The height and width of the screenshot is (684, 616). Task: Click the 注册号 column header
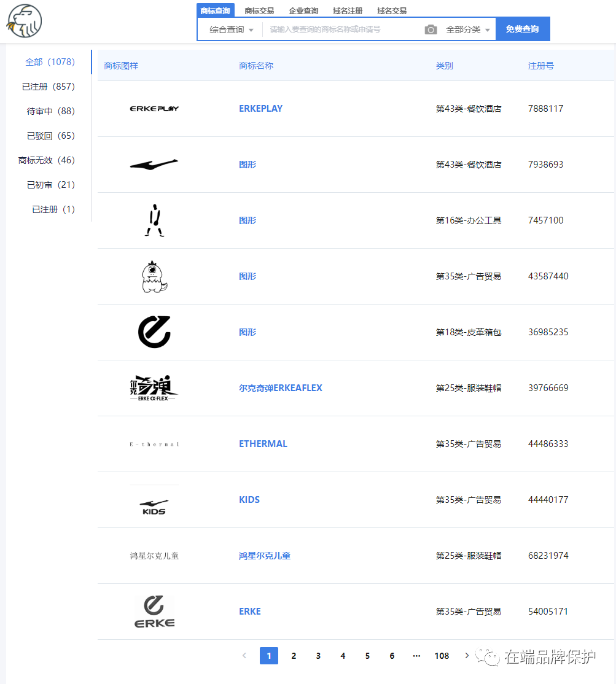tap(540, 66)
